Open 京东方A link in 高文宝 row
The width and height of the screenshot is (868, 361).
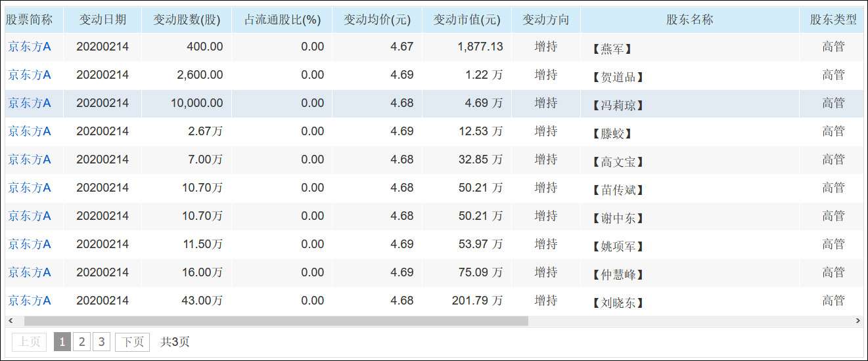tap(30, 159)
